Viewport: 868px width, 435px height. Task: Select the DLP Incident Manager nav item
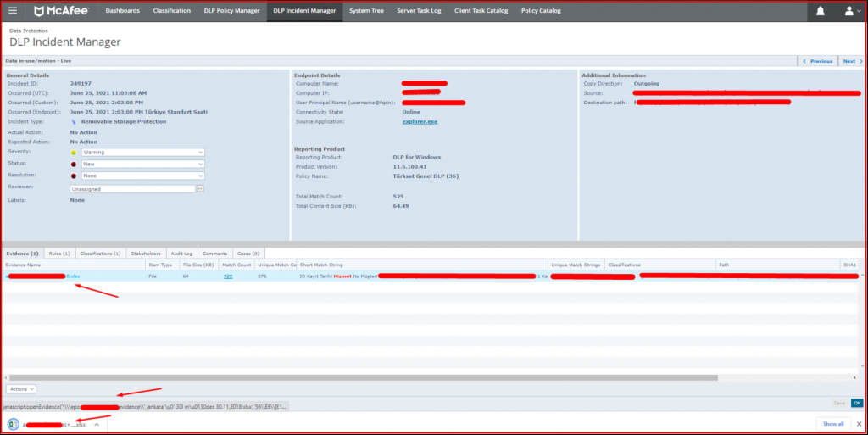pyautogui.click(x=304, y=10)
